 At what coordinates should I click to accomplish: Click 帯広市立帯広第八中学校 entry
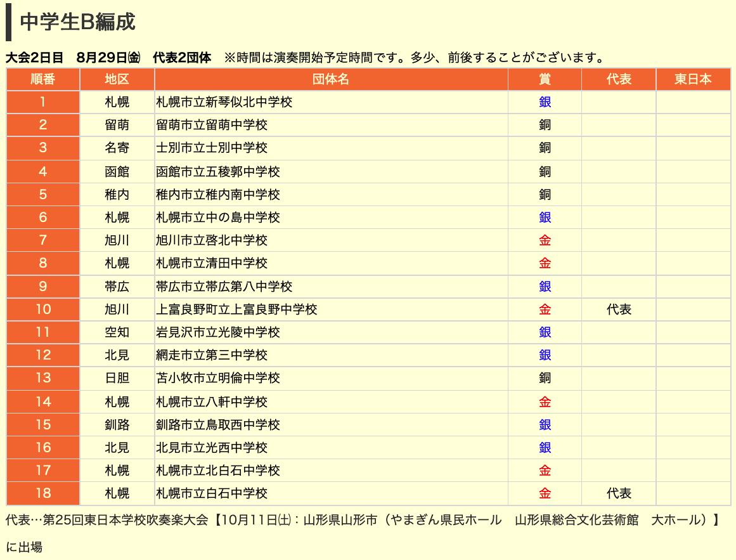(x=224, y=286)
